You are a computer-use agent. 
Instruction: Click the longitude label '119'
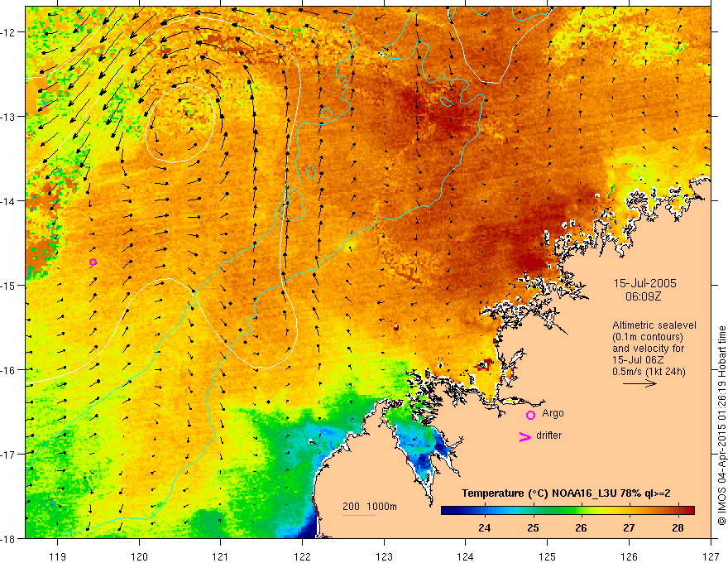tap(57, 556)
